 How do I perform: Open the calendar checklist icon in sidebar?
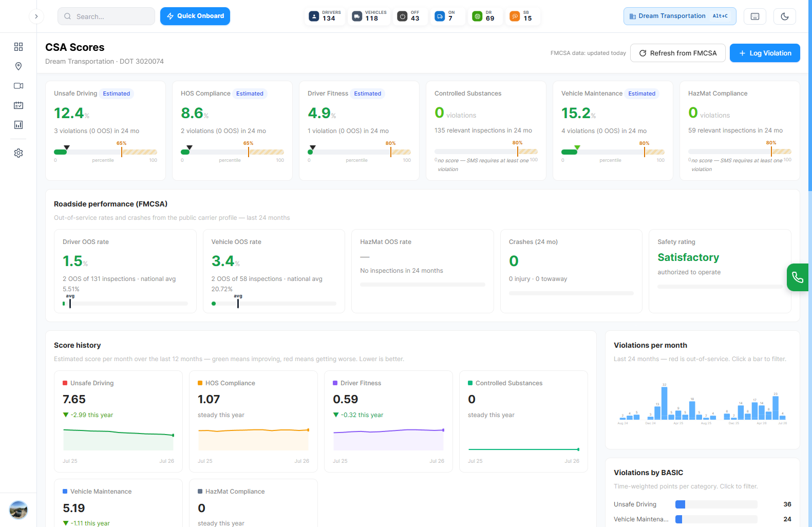(x=18, y=105)
